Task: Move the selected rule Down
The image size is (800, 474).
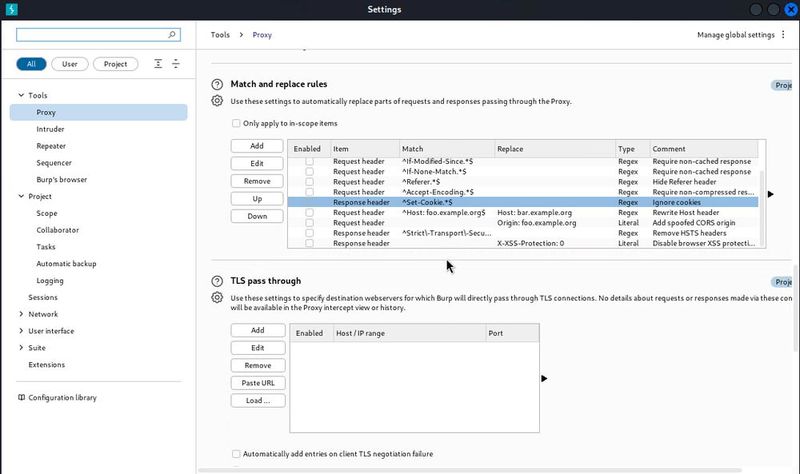Action: point(257,216)
